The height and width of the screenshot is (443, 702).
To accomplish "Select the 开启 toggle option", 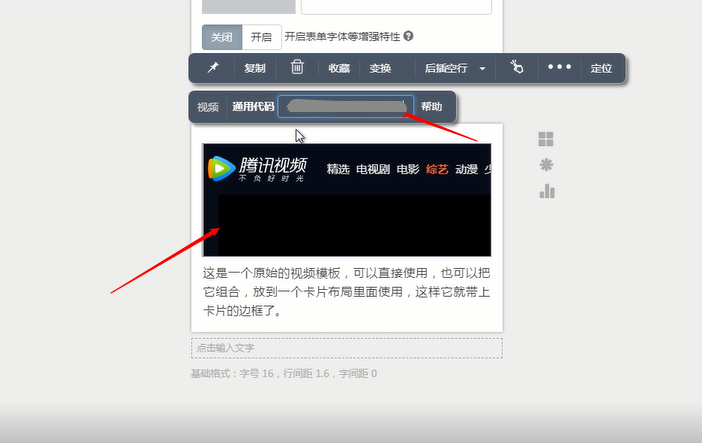I will tap(261, 37).
